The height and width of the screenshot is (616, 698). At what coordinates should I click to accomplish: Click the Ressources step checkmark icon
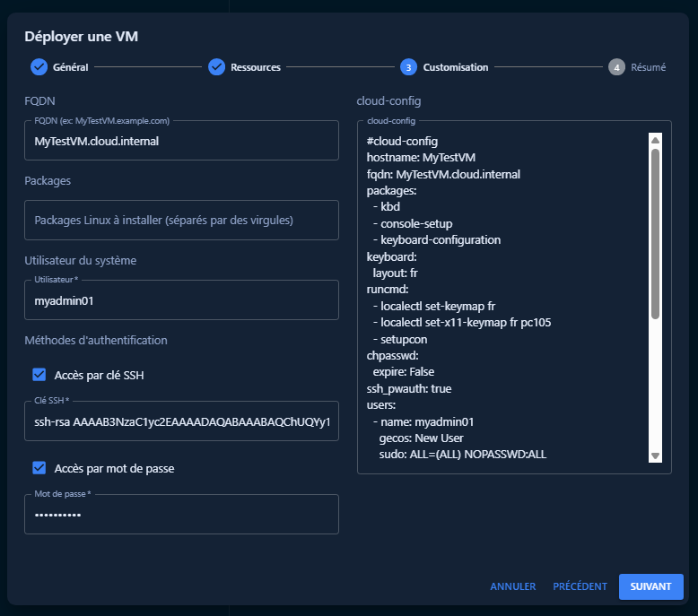click(216, 67)
